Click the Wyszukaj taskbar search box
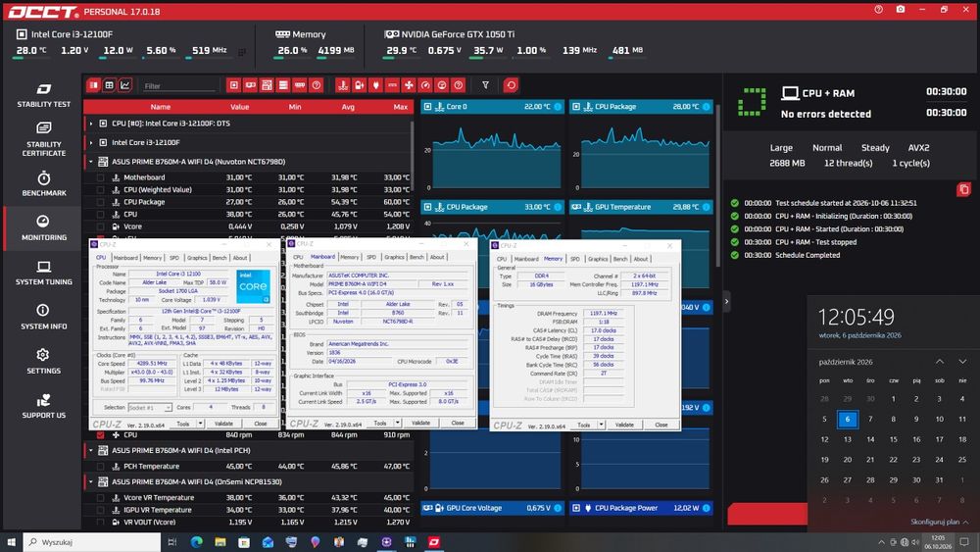The image size is (980, 552). pyautogui.click(x=92, y=542)
